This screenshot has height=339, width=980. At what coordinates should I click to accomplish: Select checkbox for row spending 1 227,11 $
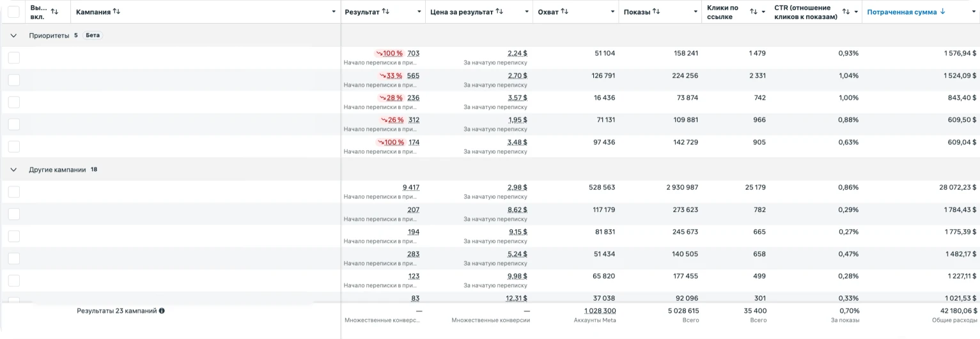[x=13, y=281]
